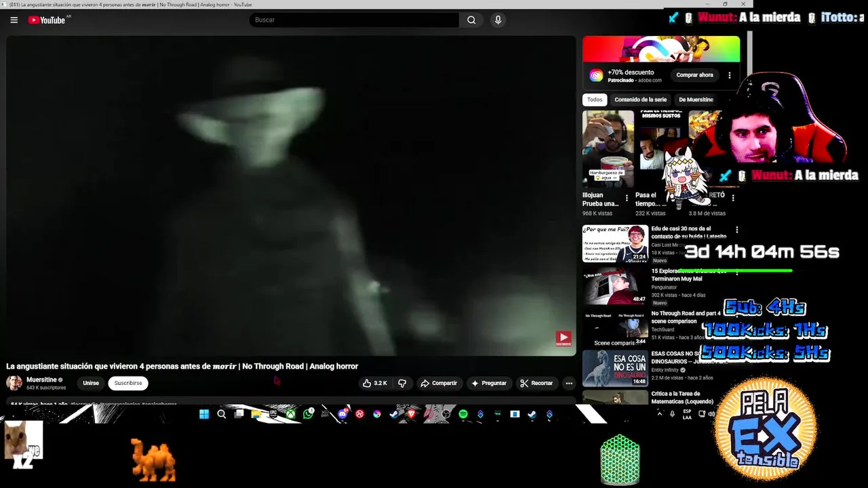This screenshot has width=868, height=488.
Task: Click the tray microphone icon
Action: click(672, 413)
